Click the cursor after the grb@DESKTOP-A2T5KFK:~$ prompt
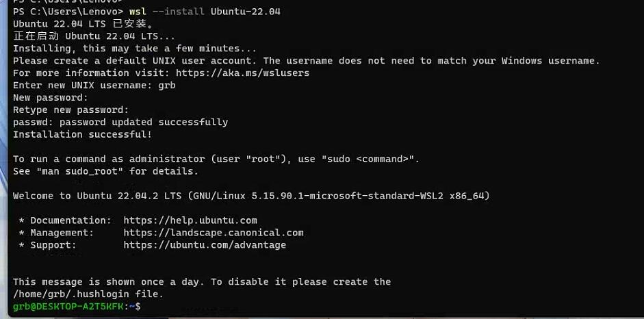The height and width of the screenshot is (319, 644). click(144, 307)
